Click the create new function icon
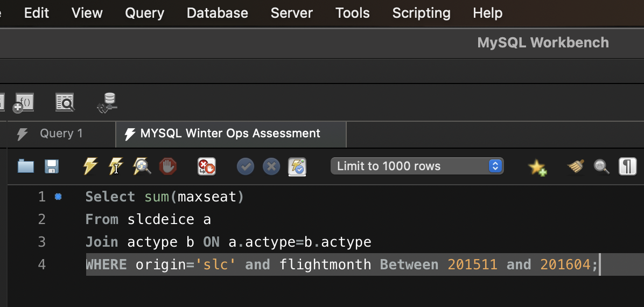Viewport: 644px width, 307px height. click(x=23, y=103)
